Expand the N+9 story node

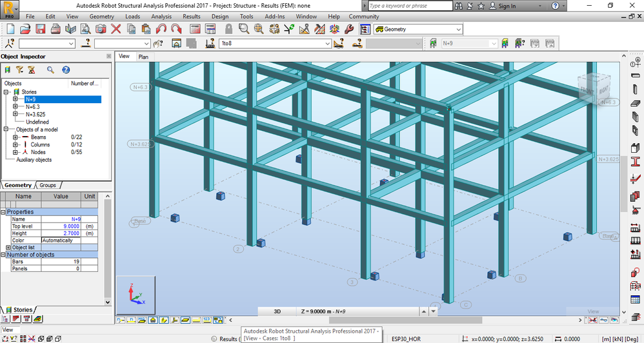(x=15, y=99)
